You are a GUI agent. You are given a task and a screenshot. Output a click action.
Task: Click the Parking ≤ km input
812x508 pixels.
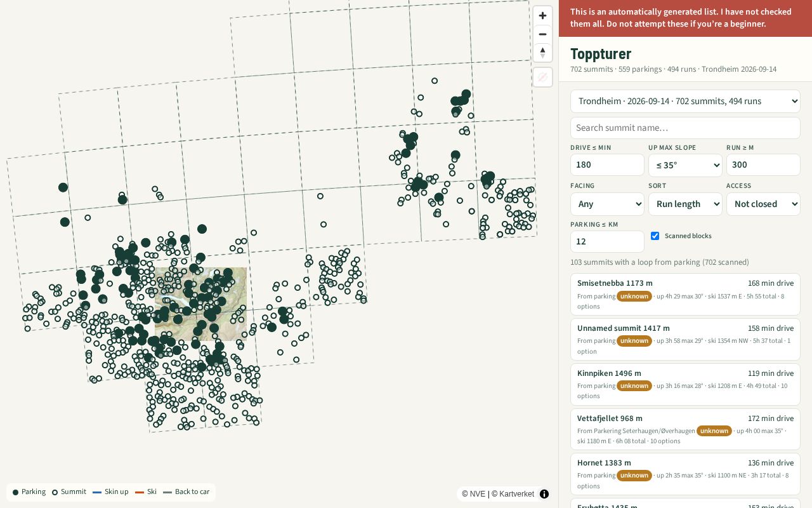607,242
